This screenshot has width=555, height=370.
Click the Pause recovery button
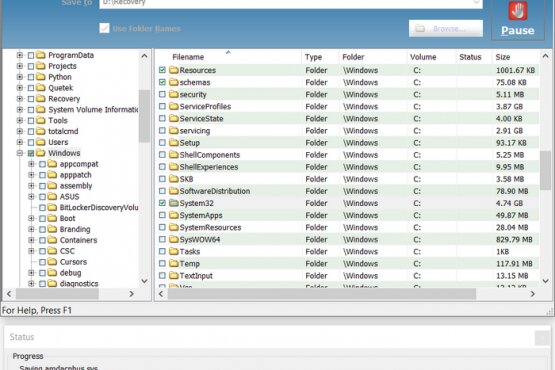pos(517,19)
